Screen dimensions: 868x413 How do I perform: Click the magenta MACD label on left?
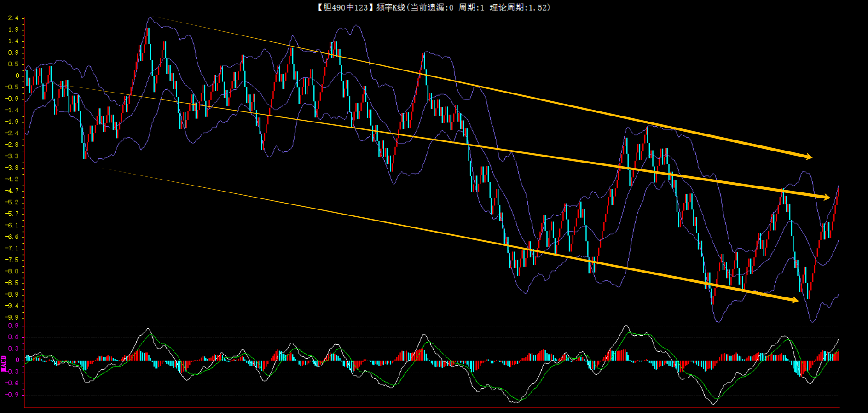click(4, 363)
